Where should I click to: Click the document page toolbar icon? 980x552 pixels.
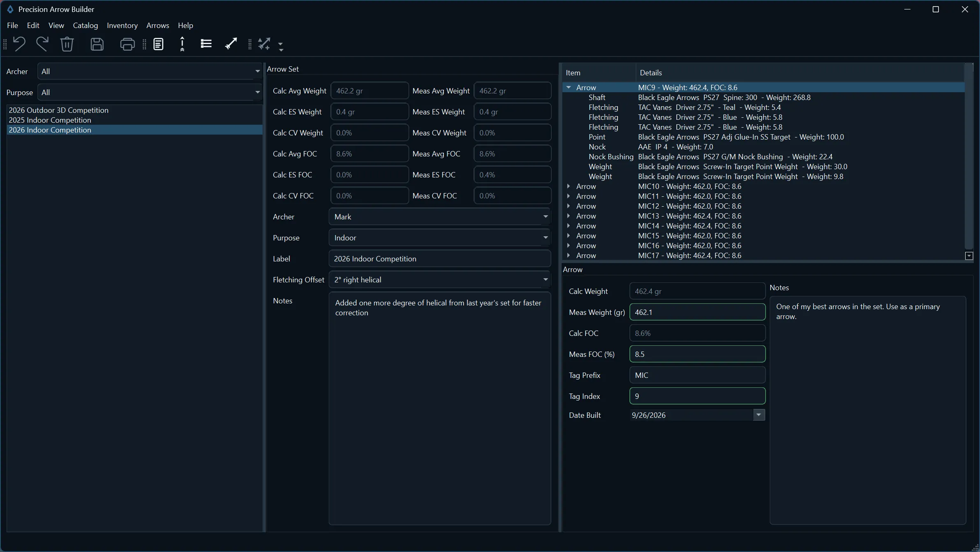(x=158, y=44)
